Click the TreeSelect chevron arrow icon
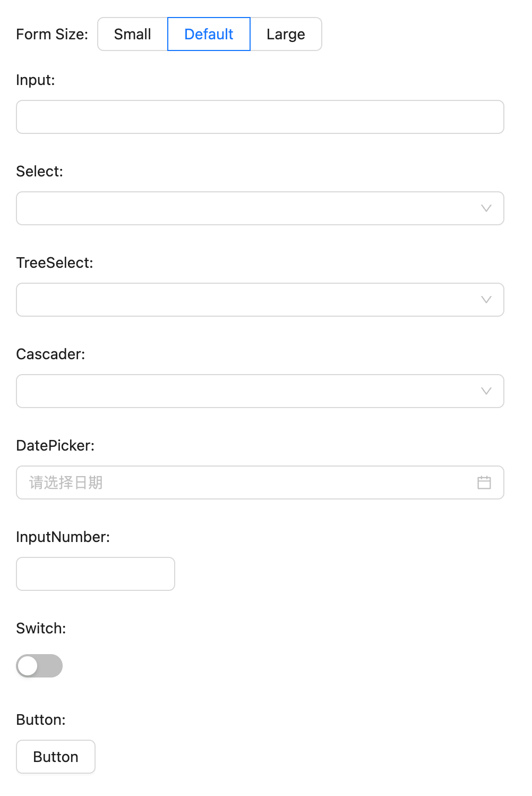 (x=486, y=300)
